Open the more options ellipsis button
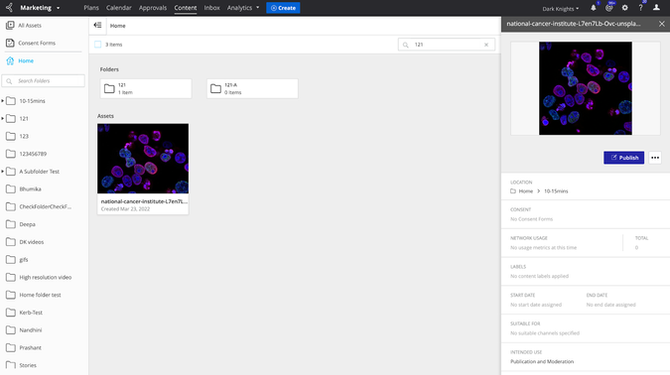Viewport: 670px width, 375px height. pyautogui.click(x=655, y=158)
